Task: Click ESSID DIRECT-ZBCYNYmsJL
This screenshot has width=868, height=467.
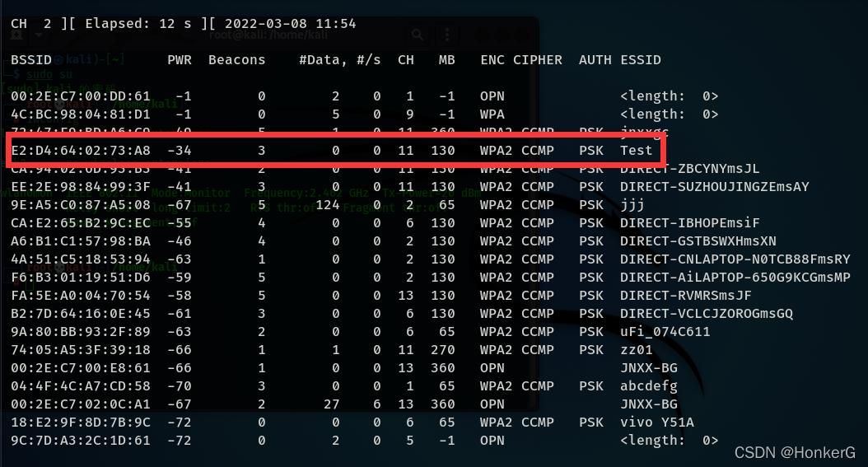Action: pyautogui.click(x=690, y=169)
